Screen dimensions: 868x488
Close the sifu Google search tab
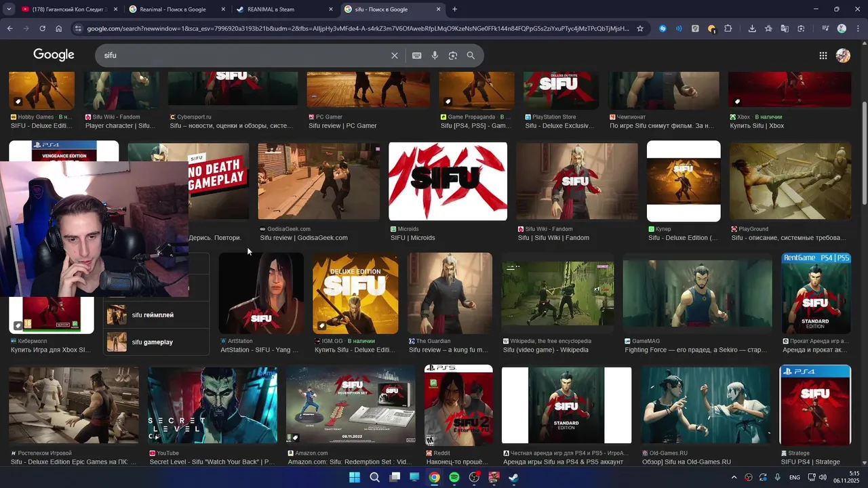tap(438, 9)
